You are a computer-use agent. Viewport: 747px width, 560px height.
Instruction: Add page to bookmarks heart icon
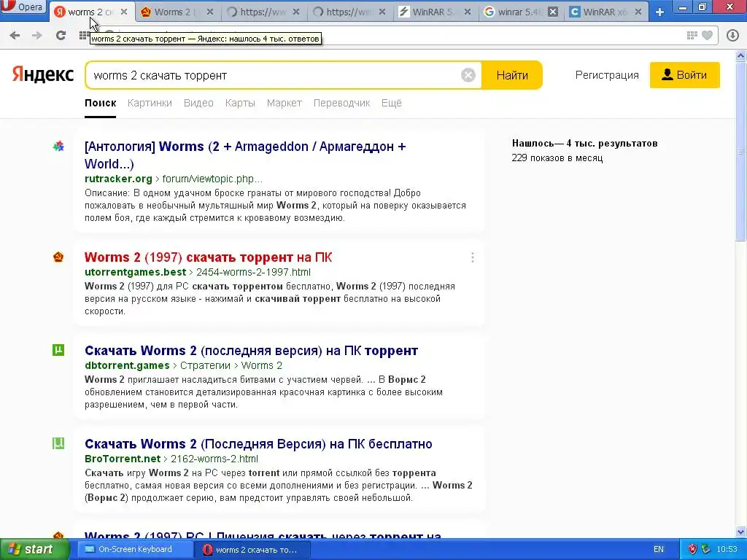708,35
